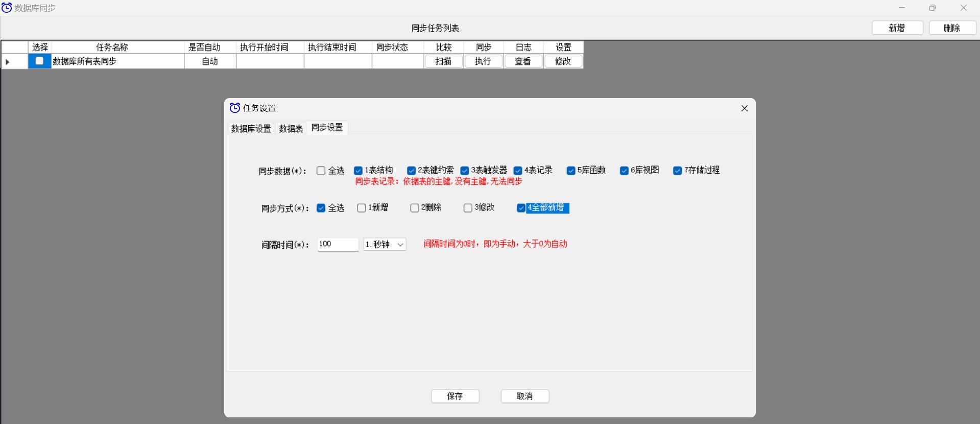
Task: Uncheck the 6库视图 checkbox
Action: [624, 171]
